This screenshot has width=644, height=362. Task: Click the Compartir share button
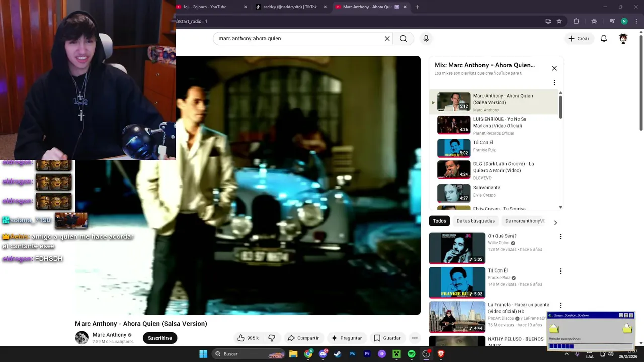(x=303, y=338)
